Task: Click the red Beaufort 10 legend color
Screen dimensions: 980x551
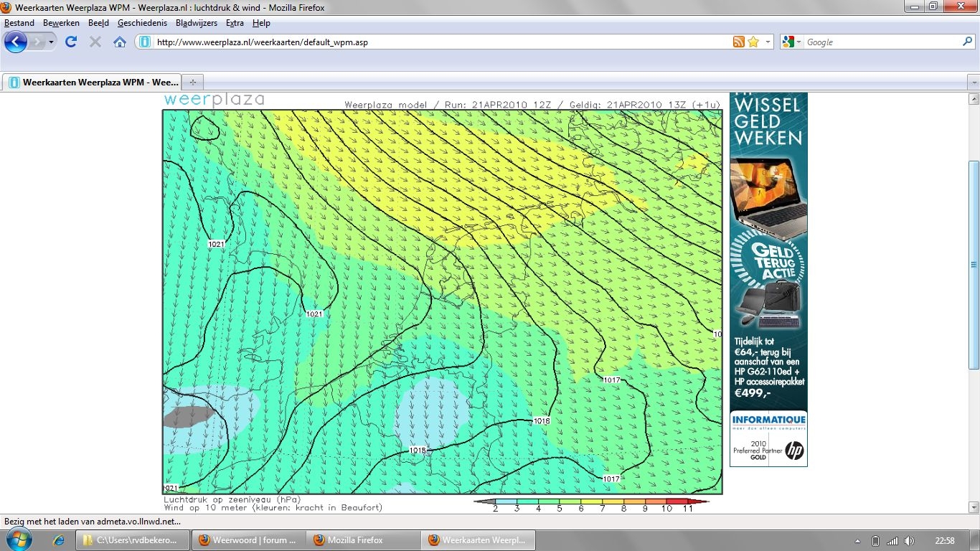Action: (x=666, y=501)
